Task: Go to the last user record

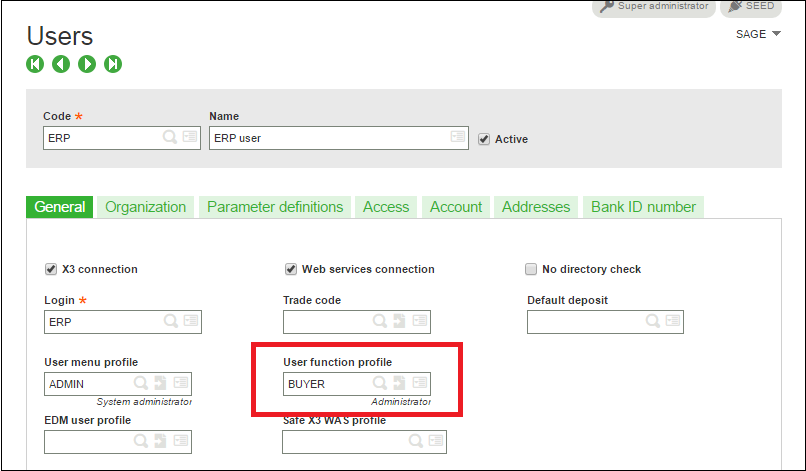Action: [x=113, y=64]
